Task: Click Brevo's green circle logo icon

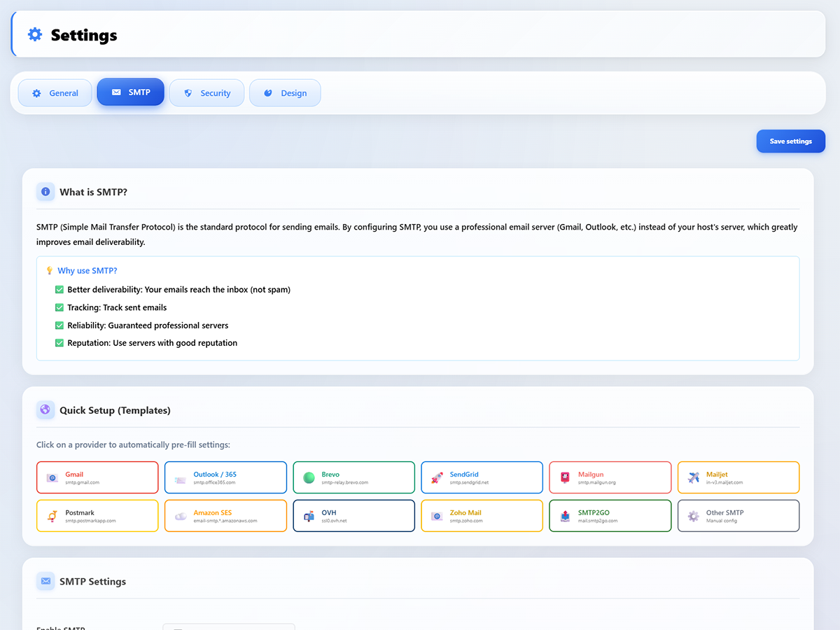Action: click(x=308, y=477)
